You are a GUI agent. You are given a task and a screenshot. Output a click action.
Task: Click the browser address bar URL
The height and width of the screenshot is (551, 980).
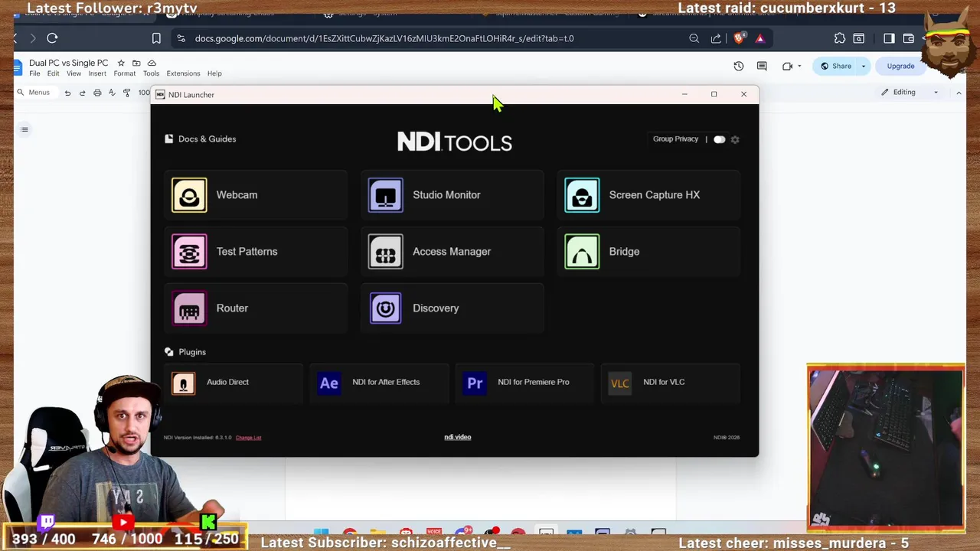[384, 38]
